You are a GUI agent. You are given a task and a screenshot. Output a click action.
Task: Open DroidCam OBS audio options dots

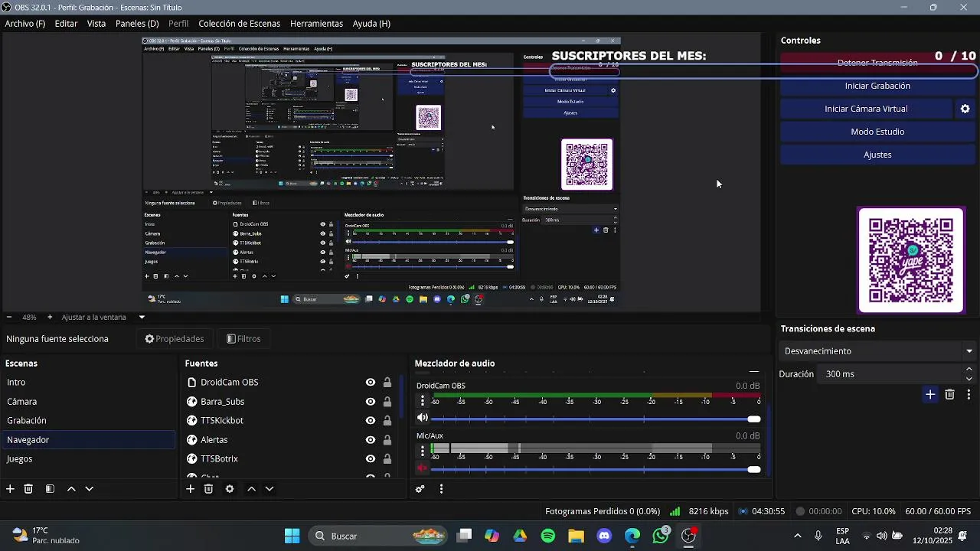(423, 400)
